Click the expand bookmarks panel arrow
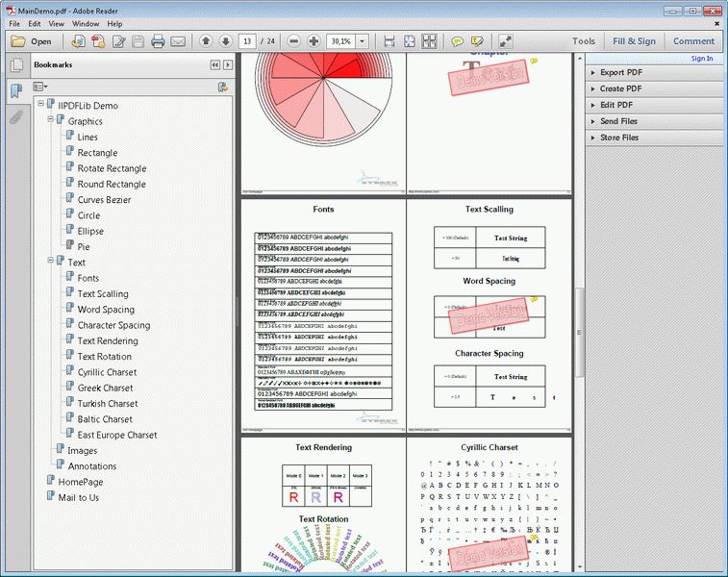The height and width of the screenshot is (577, 728). point(228,65)
